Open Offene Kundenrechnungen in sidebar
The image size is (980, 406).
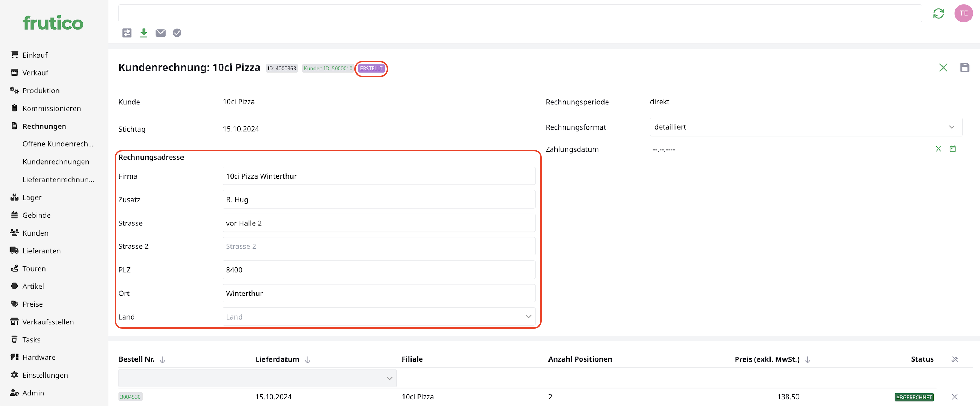point(58,144)
